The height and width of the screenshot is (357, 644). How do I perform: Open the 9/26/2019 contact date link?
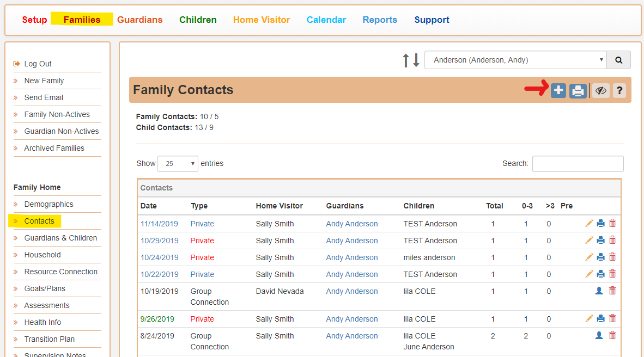157,319
